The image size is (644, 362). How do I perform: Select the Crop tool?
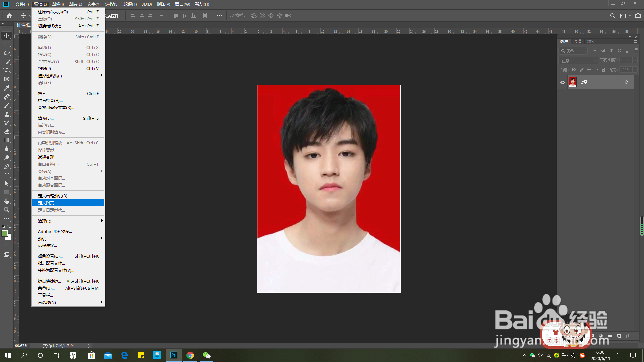pos(7,70)
